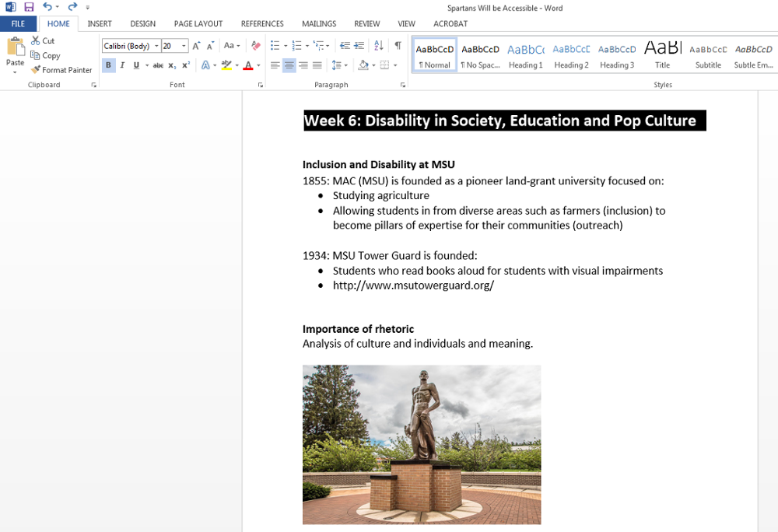Screen dimensions: 778x532
Task: Click the Paste clipboard icon
Action: [x=16, y=47]
